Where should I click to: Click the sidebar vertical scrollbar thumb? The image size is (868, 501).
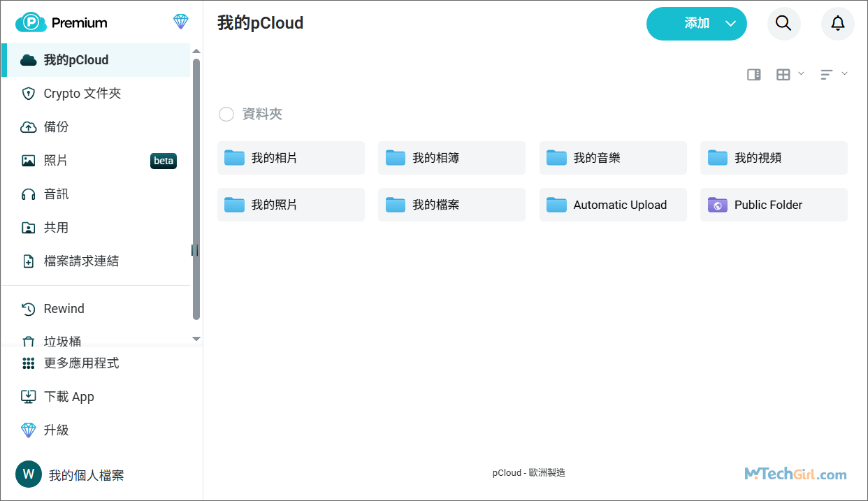(196, 189)
